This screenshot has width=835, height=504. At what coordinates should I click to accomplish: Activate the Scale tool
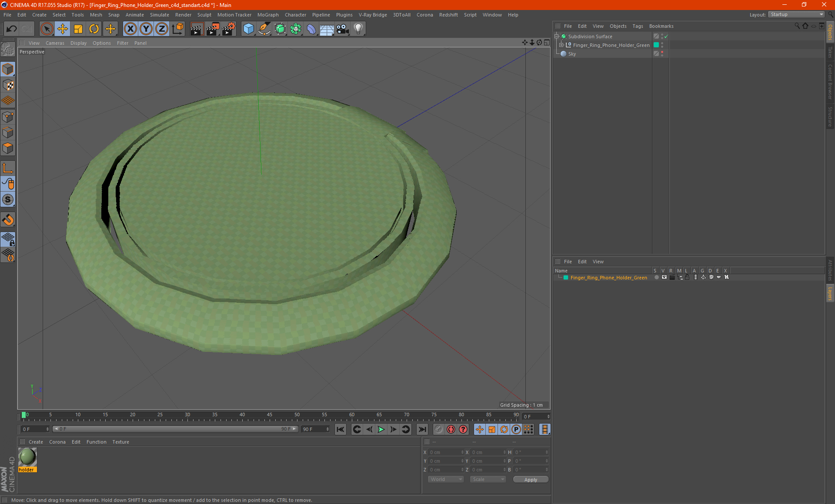(78, 29)
